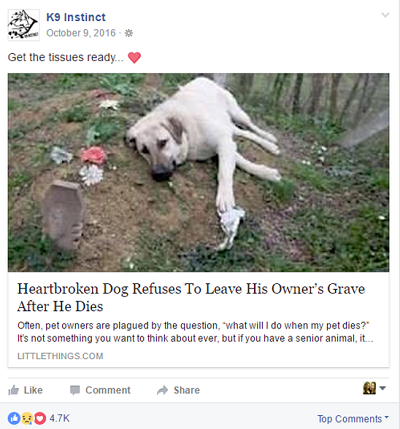Open the post options chevron menu
Viewport: 400px width, 429px height.
click(385, 15)
